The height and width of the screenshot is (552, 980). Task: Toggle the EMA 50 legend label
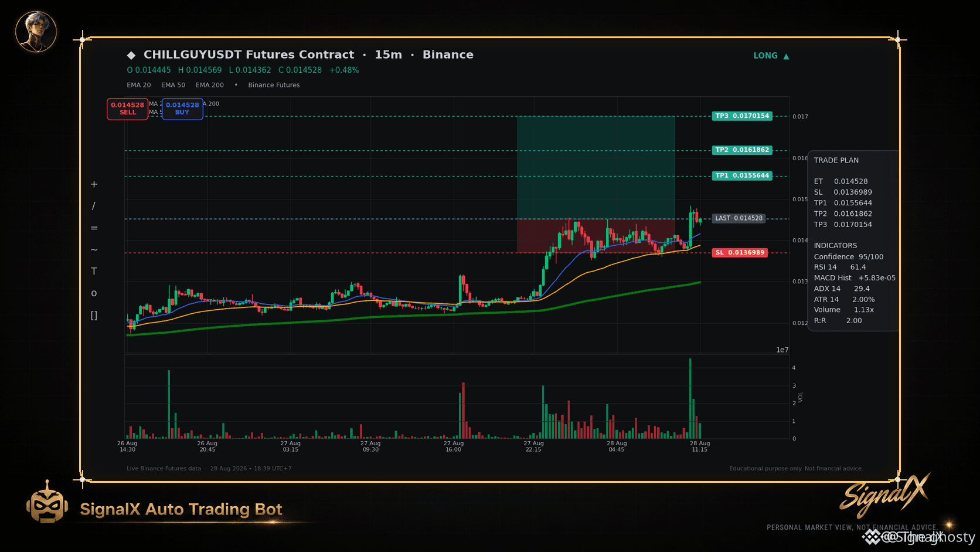pyautogui.click(x=173, y=85)
